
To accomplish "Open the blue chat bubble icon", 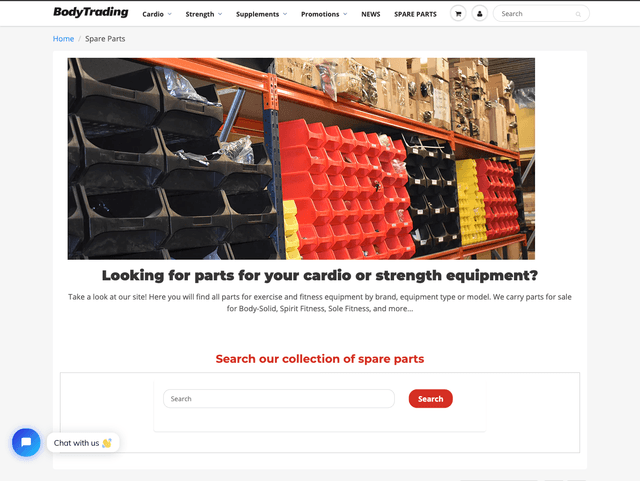I will [x=26, y=442].
